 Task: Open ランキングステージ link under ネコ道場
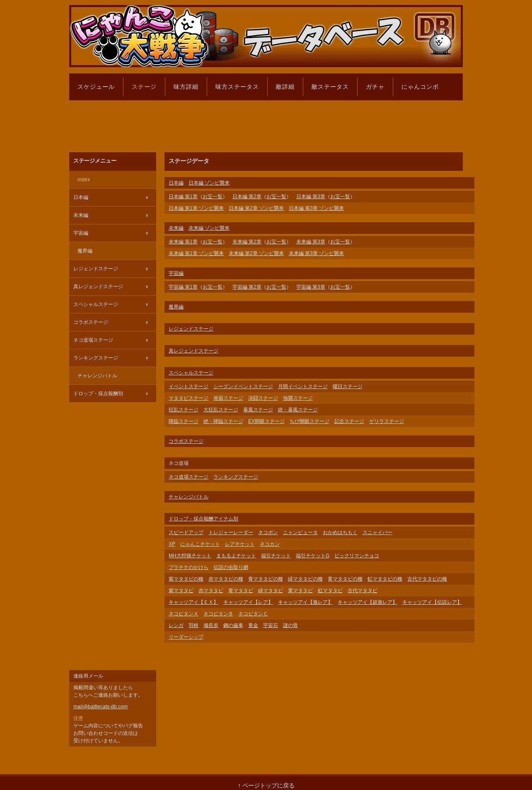[236, 477]
